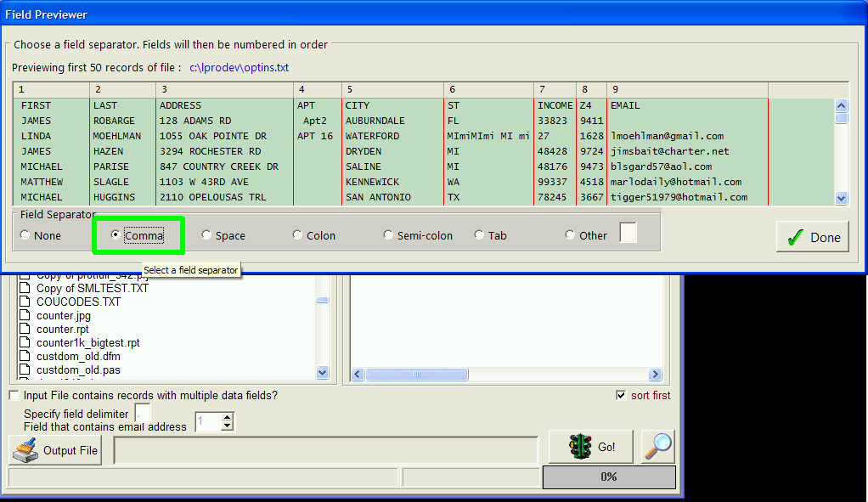Click column 1 header in preview grid
This screenshot has height=502, width=868.
[52, 89]
